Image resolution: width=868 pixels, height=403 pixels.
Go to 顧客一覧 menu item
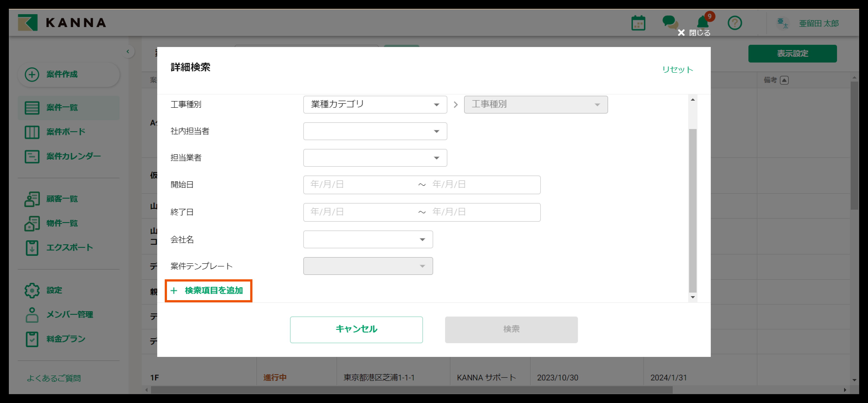coord(62,199)
